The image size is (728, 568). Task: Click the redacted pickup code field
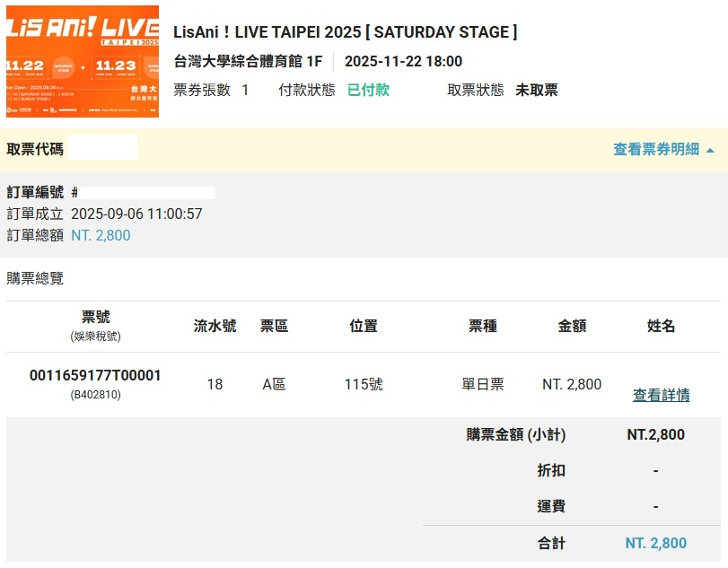pyautogui.click(x=102, y=147)
